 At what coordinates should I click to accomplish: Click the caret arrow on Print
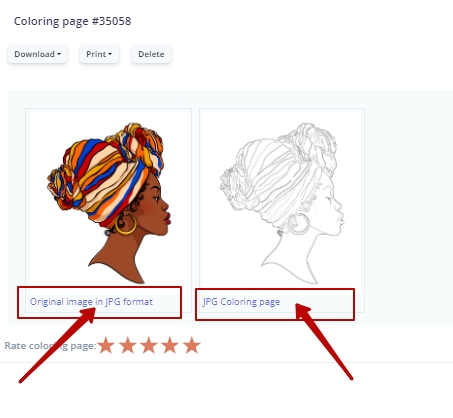point(110,54)
